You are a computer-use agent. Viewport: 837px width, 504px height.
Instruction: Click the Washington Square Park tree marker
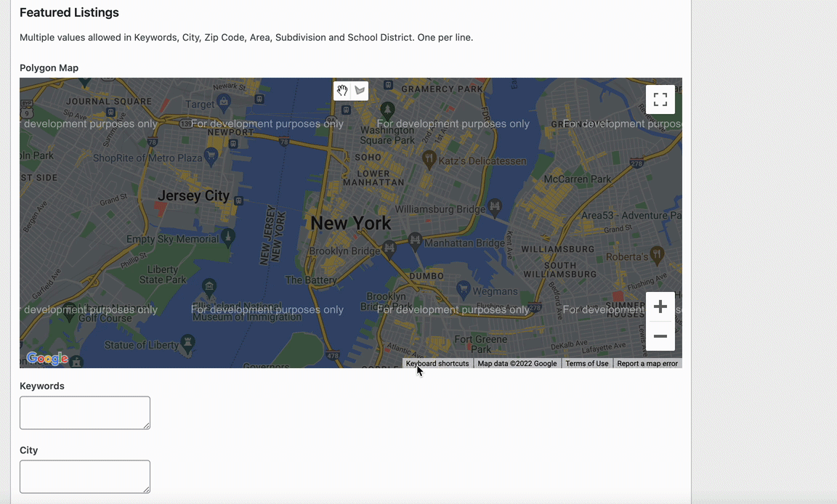387,111
